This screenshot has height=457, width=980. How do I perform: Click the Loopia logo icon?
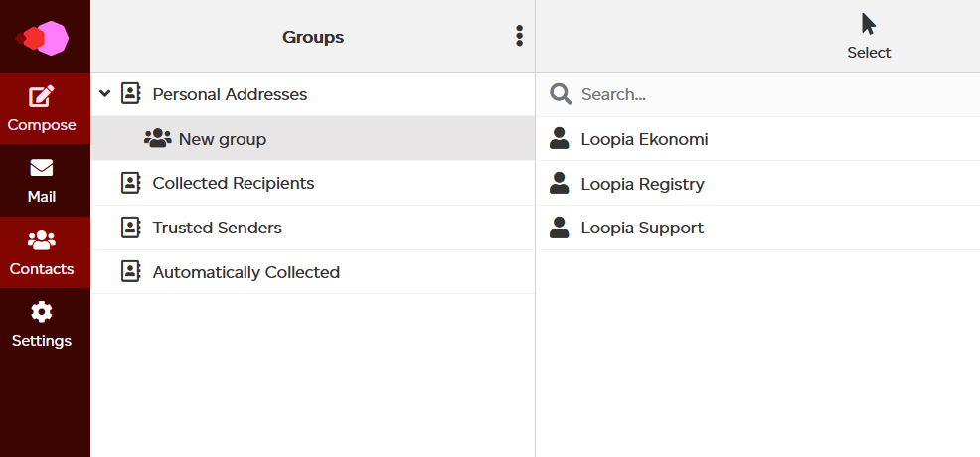pyautogui.click(x=42, y=38)
